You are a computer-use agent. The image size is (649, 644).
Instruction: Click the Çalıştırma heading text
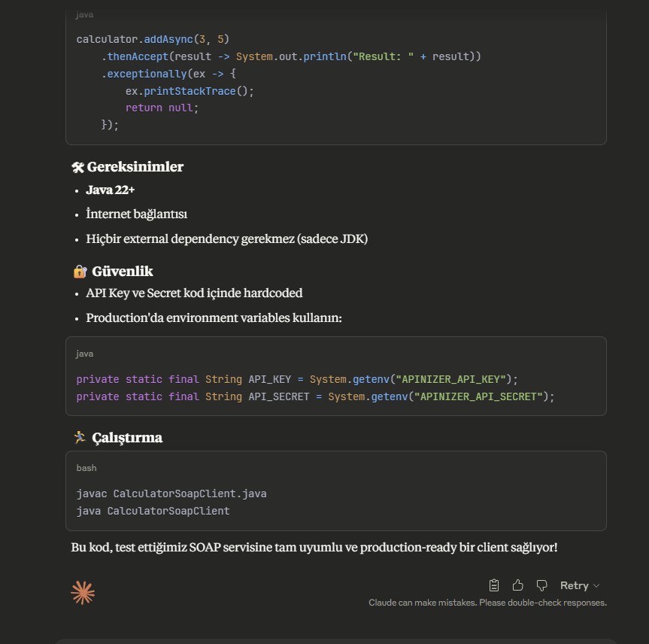coord(127,437)
